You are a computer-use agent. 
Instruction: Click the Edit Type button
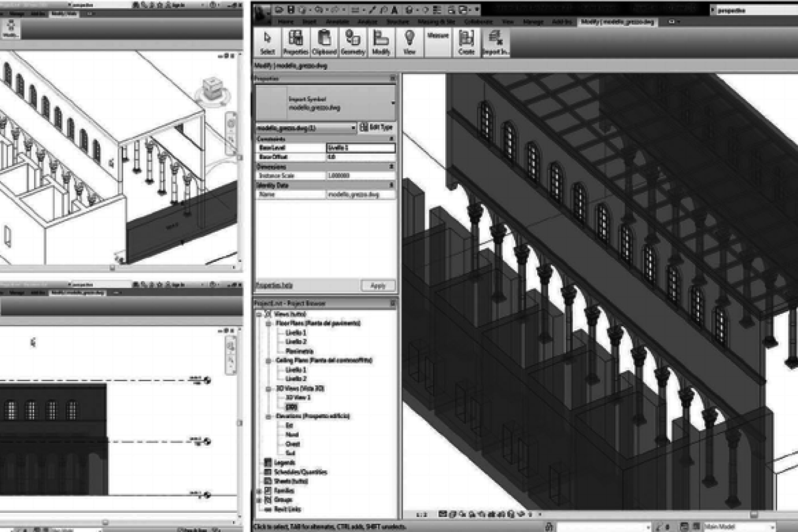(x=377, y=127)
